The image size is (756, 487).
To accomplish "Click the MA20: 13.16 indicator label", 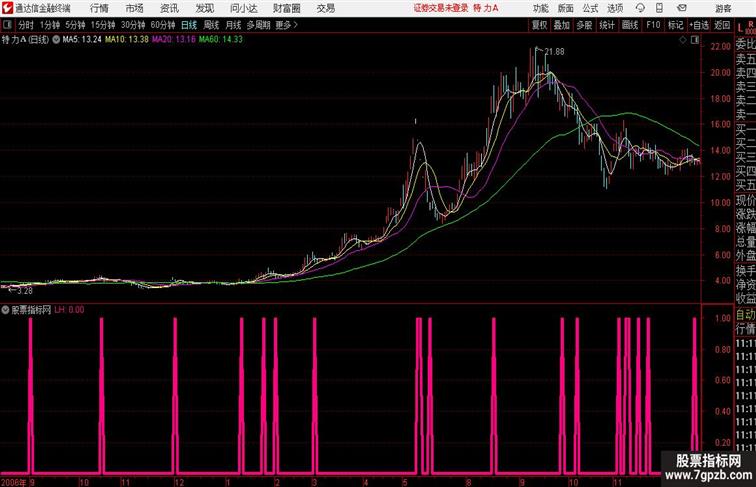I will point(174,40).
